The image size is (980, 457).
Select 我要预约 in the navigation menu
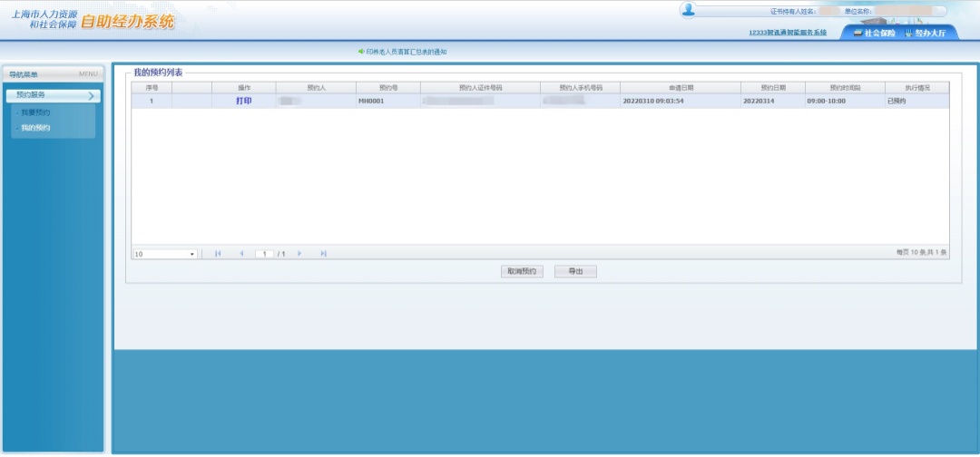(36, 112)
